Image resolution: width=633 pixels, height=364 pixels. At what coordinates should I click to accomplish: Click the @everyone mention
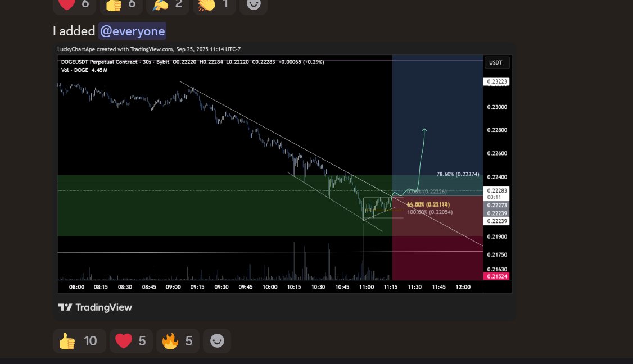[x=132, y=31]
